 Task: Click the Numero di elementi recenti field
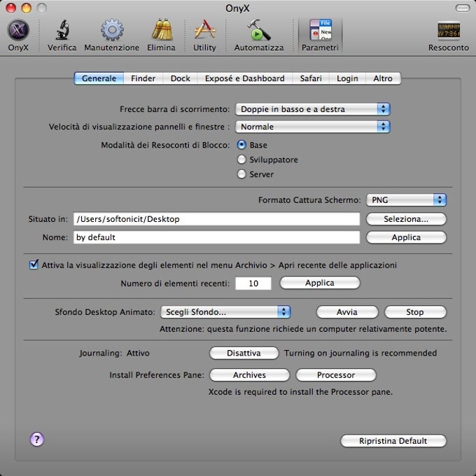coord(253,283)
